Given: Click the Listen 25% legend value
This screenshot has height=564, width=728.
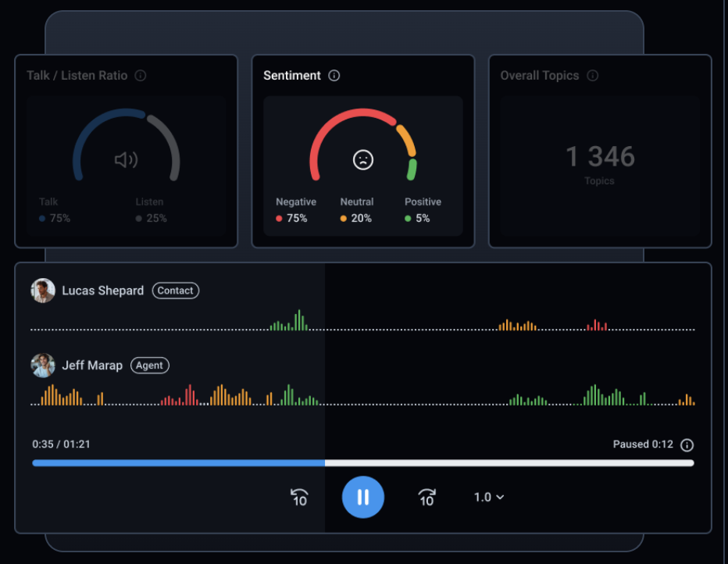Looking at the screenshot, I should click(x=152, y=218).
